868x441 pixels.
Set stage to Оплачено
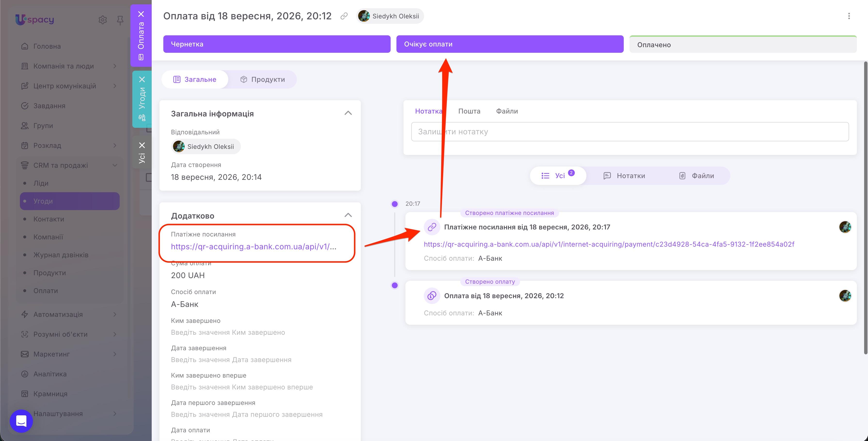[743, 45]
